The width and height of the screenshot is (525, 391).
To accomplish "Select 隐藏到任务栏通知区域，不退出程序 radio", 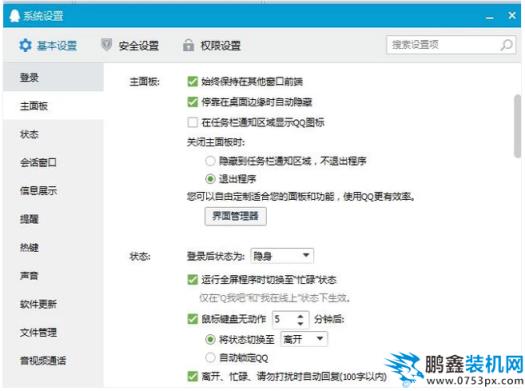I will [x=210, y=161].
